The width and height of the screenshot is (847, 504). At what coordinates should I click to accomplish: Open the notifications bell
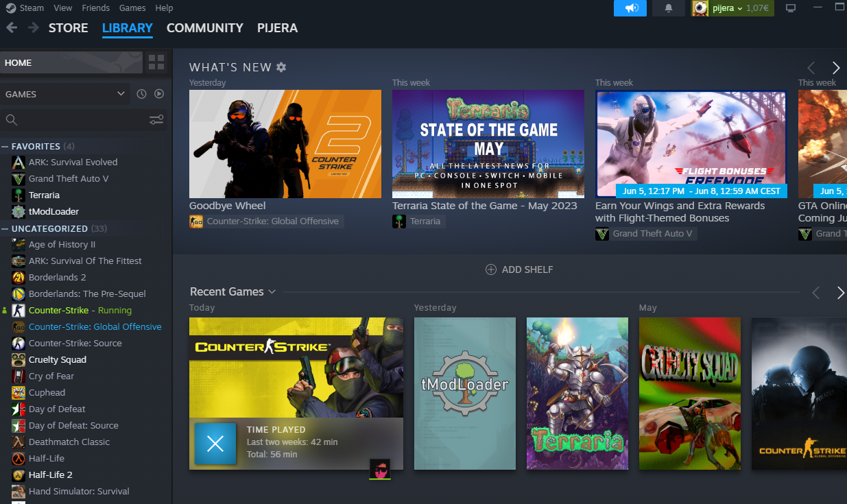pos(669,8)
